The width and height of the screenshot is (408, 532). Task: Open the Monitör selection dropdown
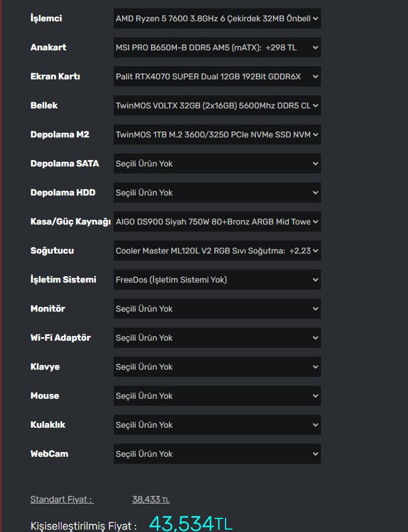point(217,309)
